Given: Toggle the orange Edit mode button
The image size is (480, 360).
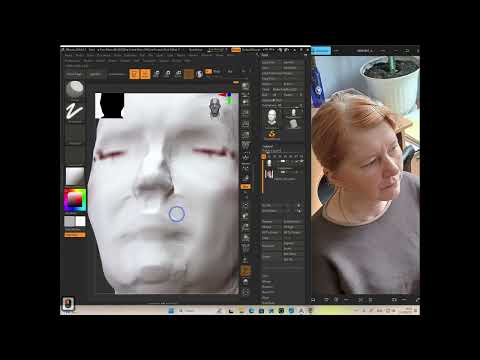Looking at the screenshot, I should click(x=135, y=74).
